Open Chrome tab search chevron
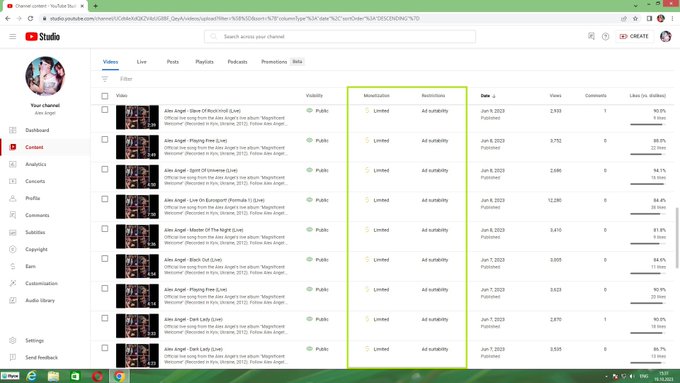The height and width of the screenshot is (383, 680). click(636, 6)
